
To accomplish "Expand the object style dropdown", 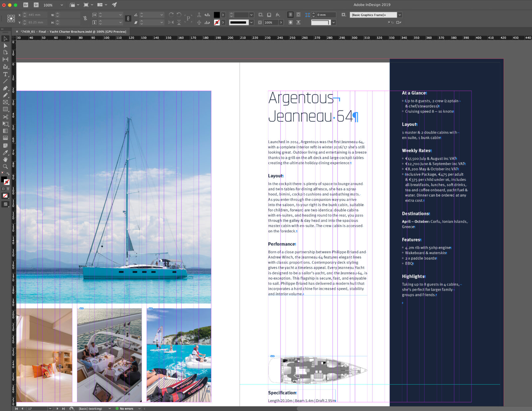I will point(400,15).
